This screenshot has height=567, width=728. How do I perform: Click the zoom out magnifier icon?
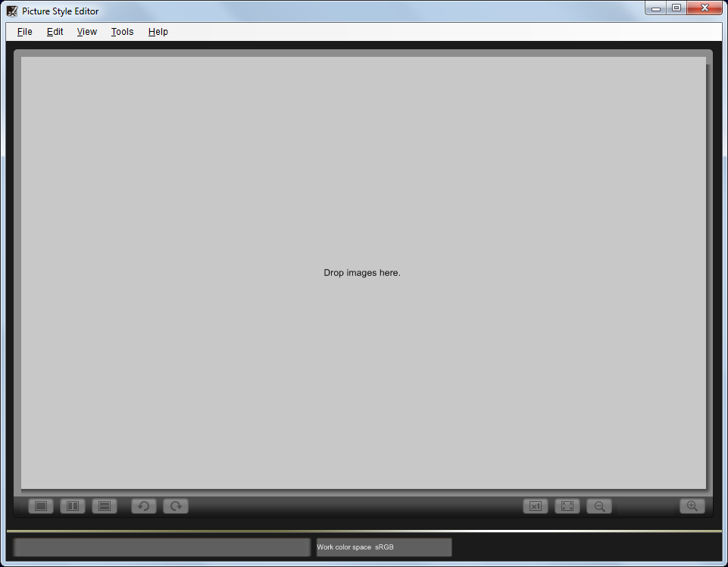tap(599, 506)
